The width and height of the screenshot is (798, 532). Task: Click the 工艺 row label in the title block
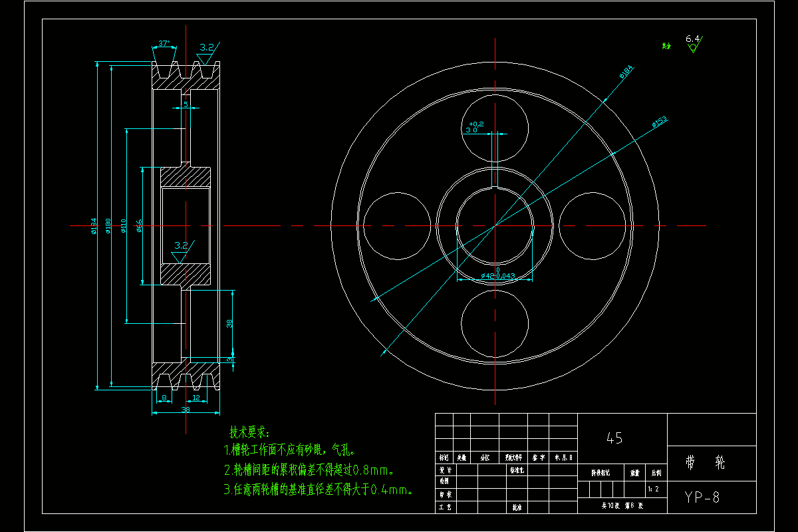coord(445,507)
